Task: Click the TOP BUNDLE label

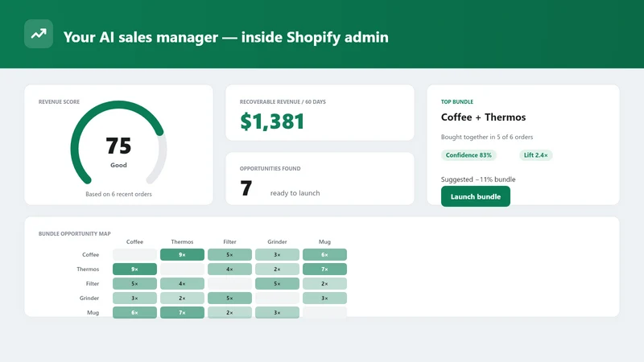Action: [x=457, y=102]
